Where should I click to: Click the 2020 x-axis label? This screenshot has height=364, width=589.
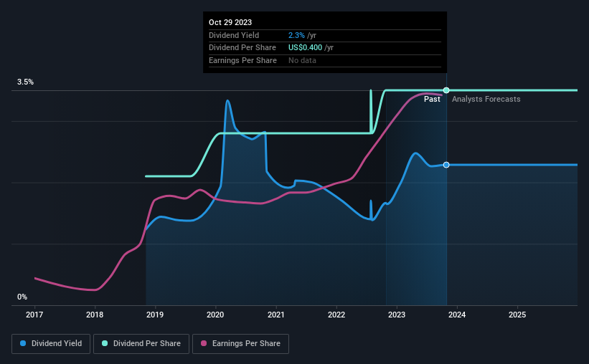click(x=215, y=315)
